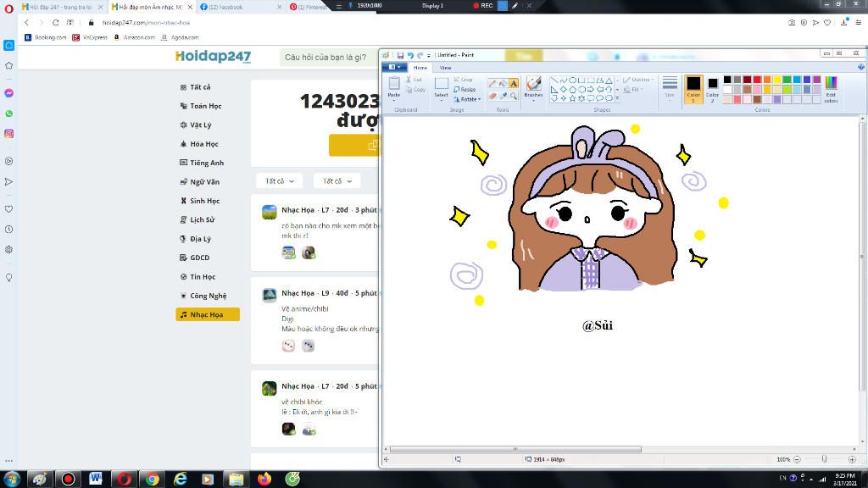Click Resize in the Image group
This screenshot has width=868, height=488.
tap(465, 89)
